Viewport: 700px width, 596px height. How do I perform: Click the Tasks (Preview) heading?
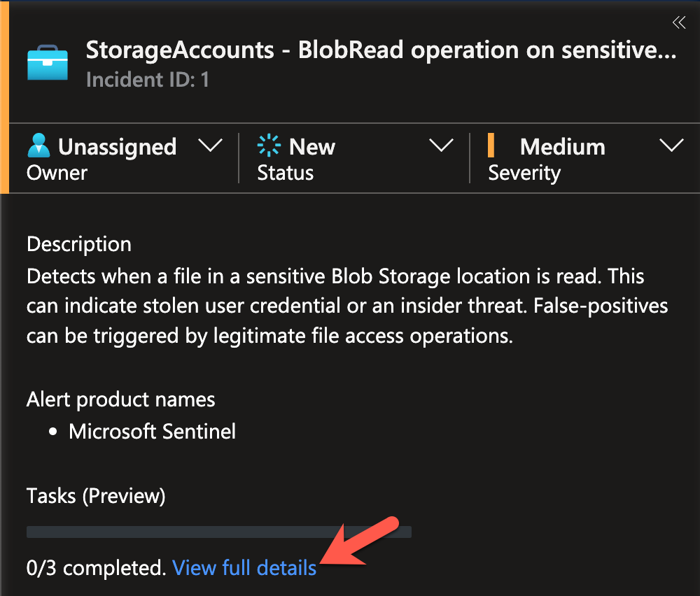click(96, 496)
